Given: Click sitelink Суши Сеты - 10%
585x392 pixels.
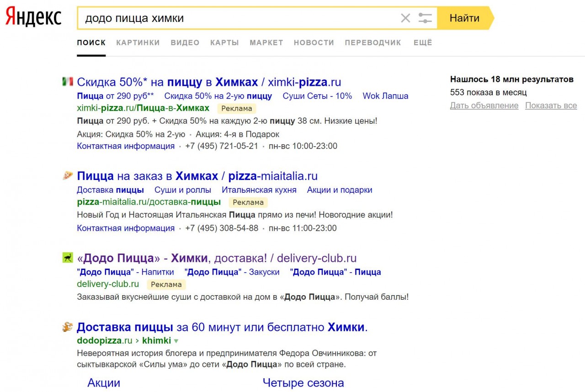Looking at the screenshot, I should [x=317, y=96].
